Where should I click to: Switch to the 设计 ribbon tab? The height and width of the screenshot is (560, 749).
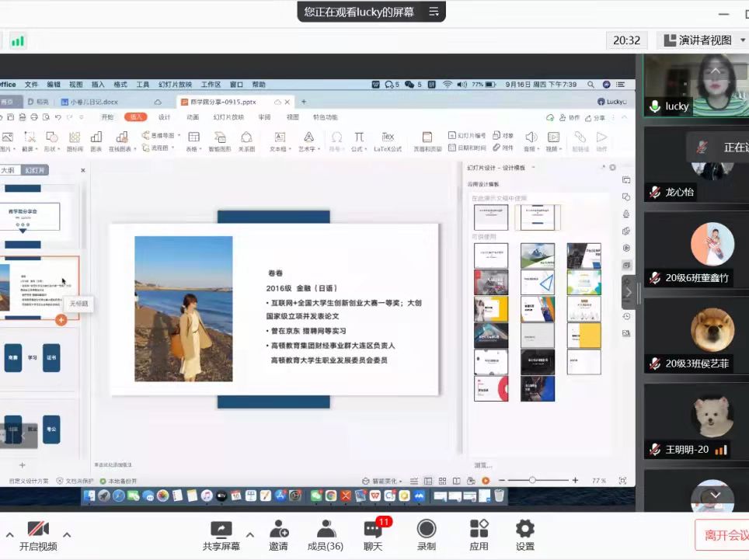[x=164, y=117]
